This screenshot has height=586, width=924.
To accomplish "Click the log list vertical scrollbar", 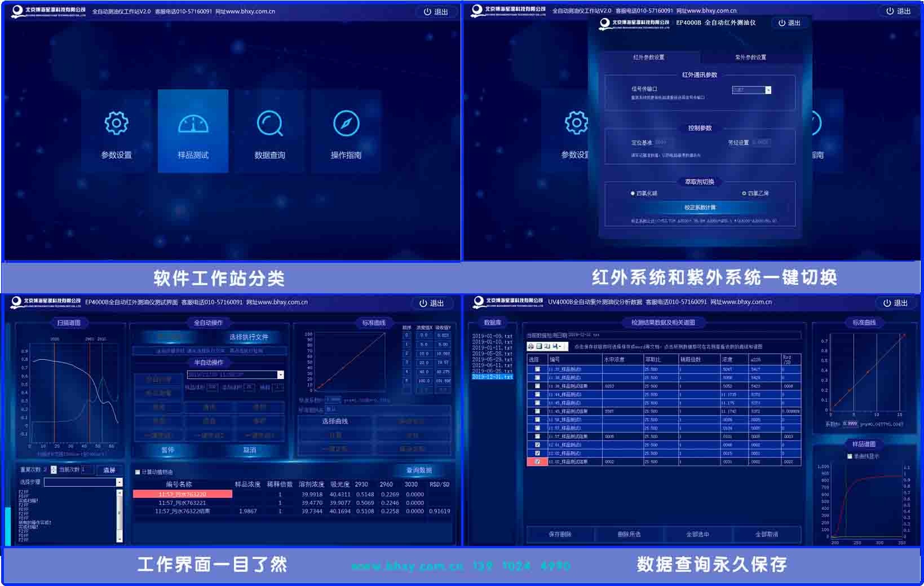I will pyautogui.click(x=119, y=515).
